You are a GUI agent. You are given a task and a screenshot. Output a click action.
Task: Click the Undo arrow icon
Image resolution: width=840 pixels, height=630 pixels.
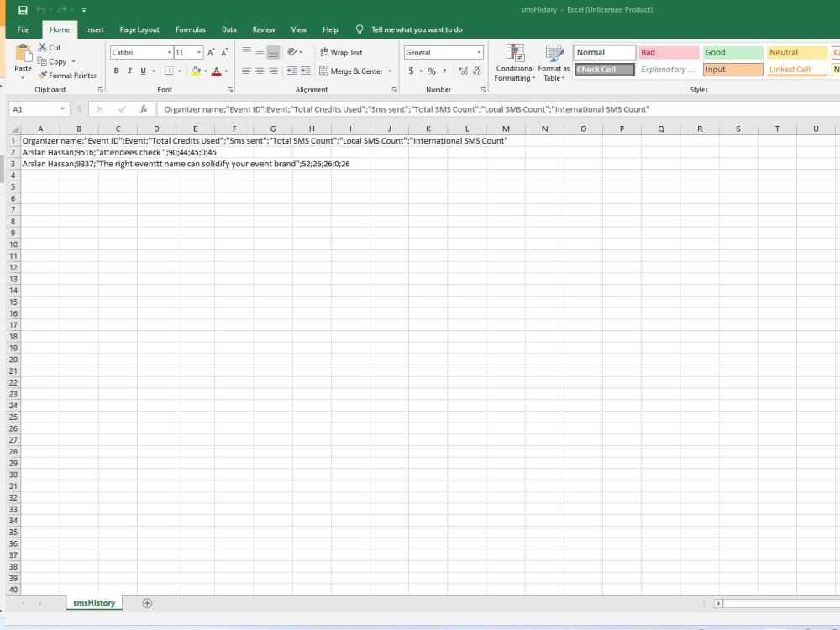tap(40, 9)
